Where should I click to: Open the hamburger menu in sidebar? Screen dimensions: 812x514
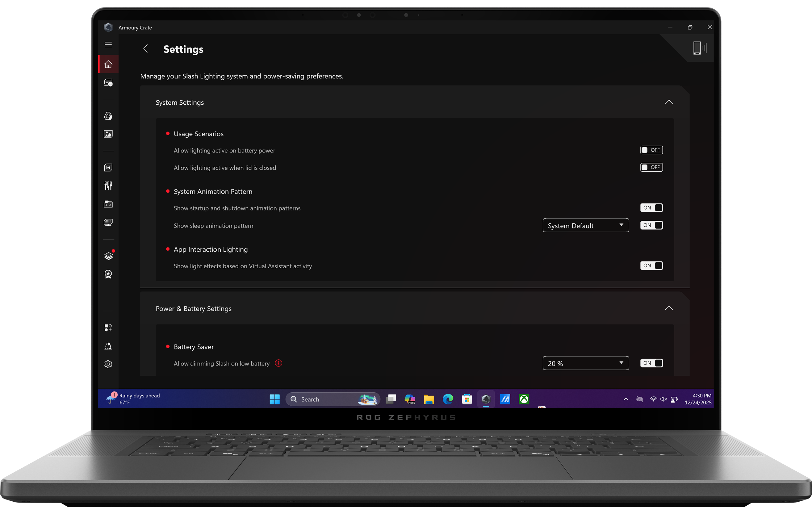(x=108, y=44)
